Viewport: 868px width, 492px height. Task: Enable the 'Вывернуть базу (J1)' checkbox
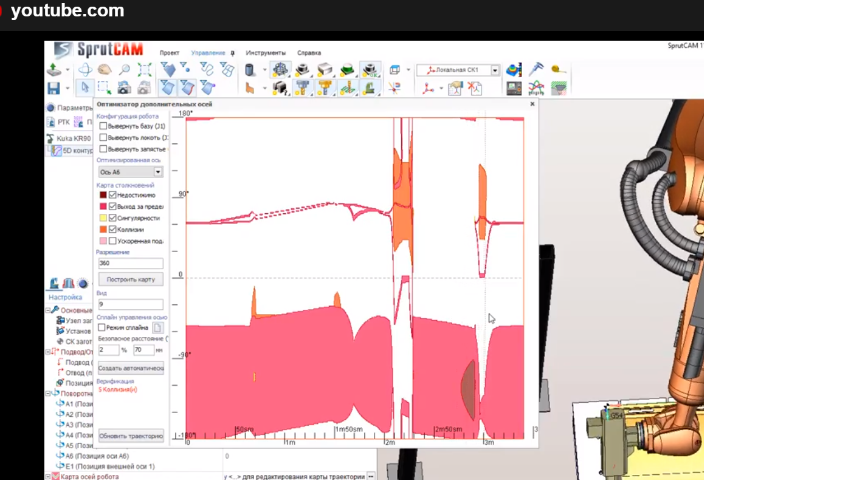tap(103, 126)
